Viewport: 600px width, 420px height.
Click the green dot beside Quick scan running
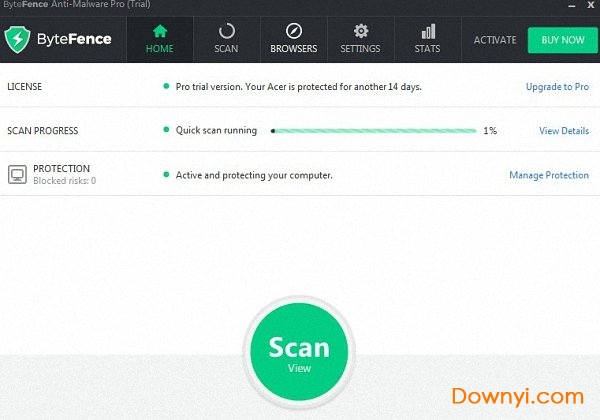pyautogui.click(x=166, y=130)
